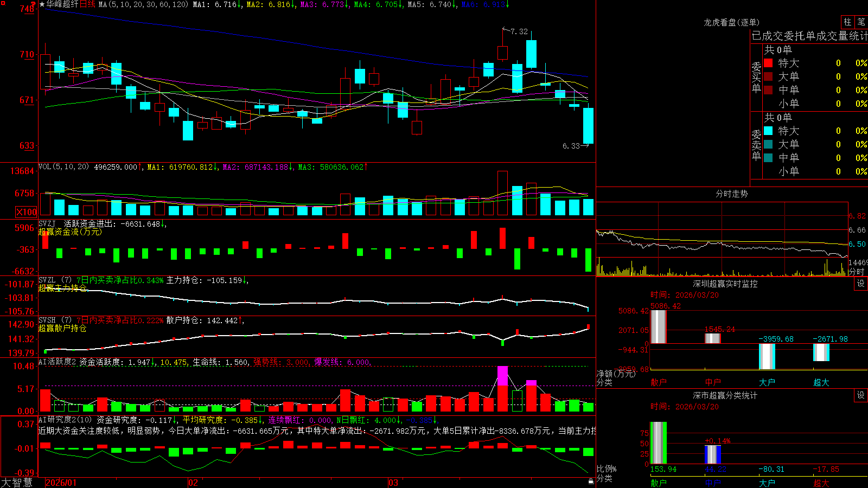Viewport: 868px width, 488px height.
Task: Select the AI研究度2(10) indicator label
Action: point(65,420)
